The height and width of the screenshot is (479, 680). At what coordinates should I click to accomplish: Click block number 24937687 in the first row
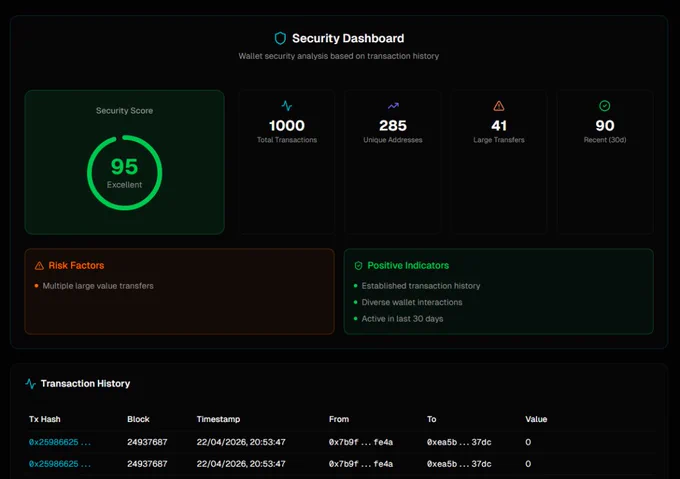pyautogui.click(x=147, y=442)
